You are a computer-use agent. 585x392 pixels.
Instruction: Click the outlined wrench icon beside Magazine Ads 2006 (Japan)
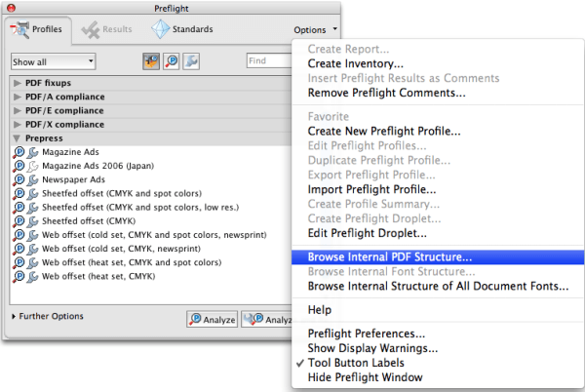click(x=33, y=166)
